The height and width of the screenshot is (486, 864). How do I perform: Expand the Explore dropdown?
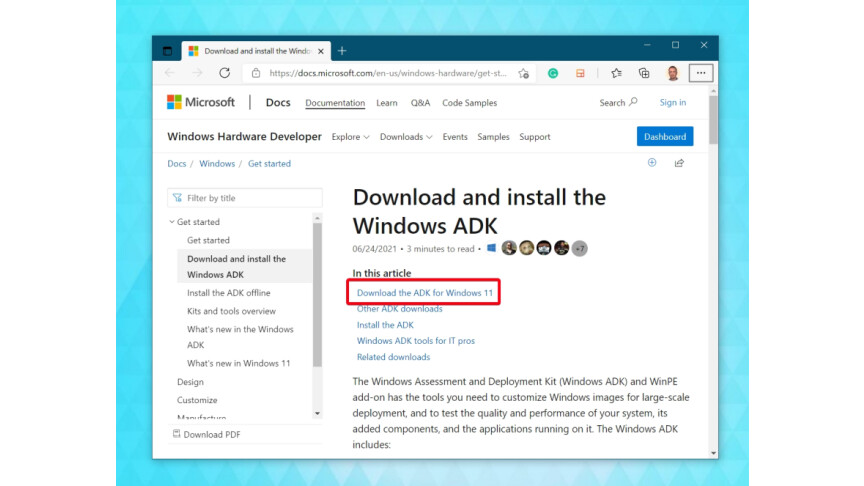click(x=350, y=137)
